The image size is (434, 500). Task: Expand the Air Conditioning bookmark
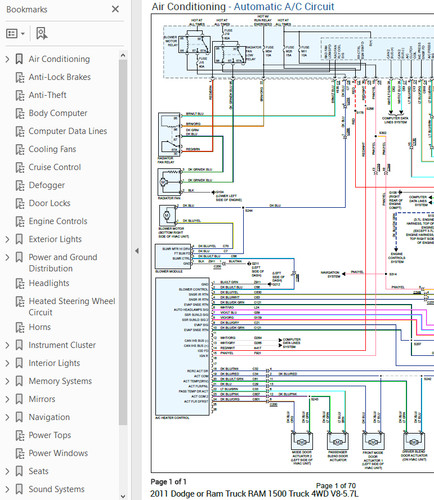click(7, 59)
